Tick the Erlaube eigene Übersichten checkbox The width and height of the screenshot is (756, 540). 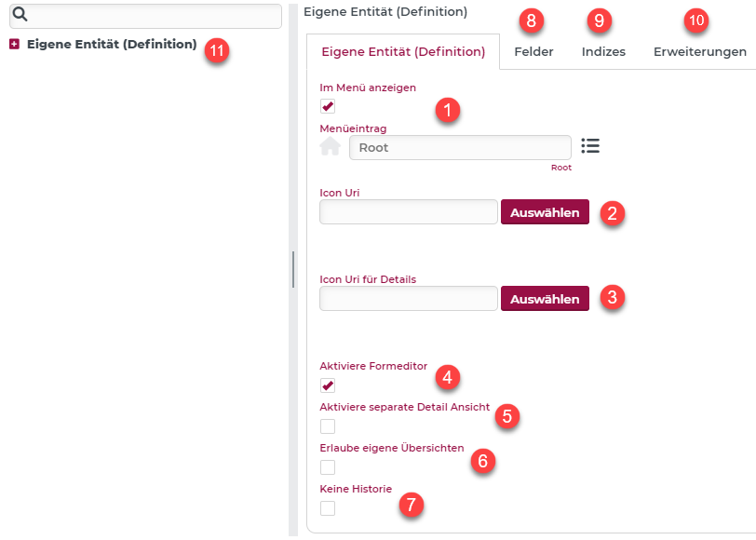(328, 467)
